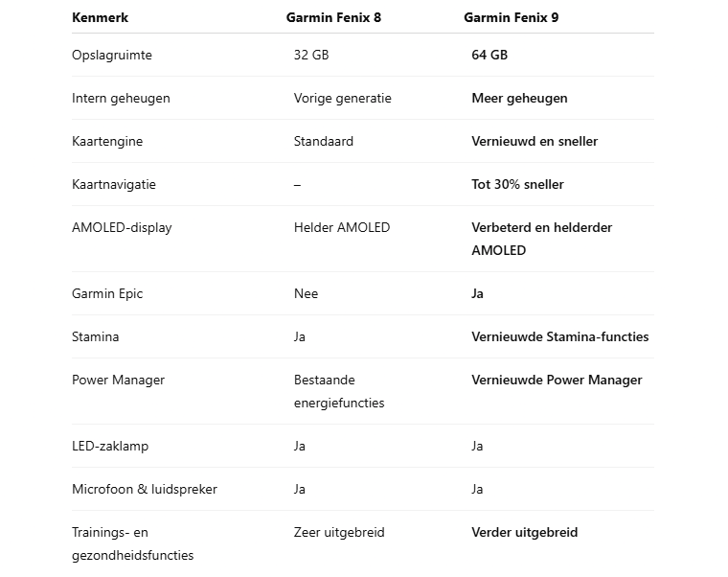This screenshot has width=728, height=577.
Task: Select the 64 GB storage value
Action: click(x=489, y=55)
